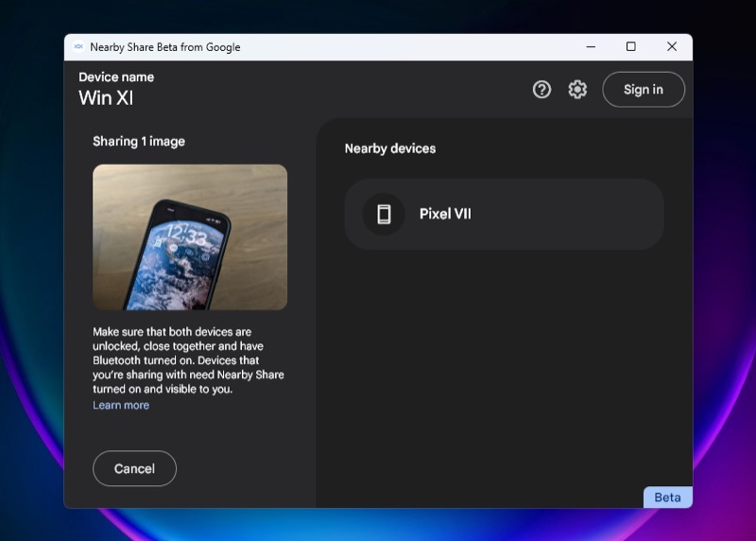Select the Pixel VII nearby device
Viewport: 756px width, 541px height.
(504, 215)
